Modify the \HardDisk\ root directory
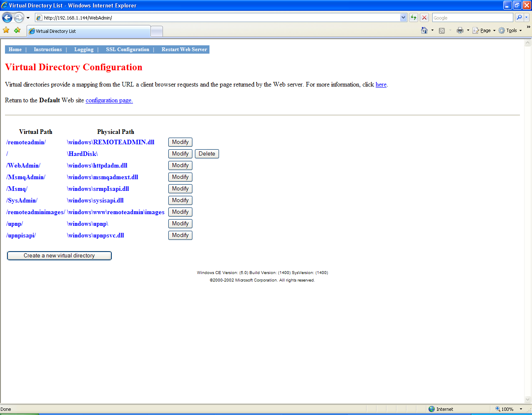 coord(180,154)
